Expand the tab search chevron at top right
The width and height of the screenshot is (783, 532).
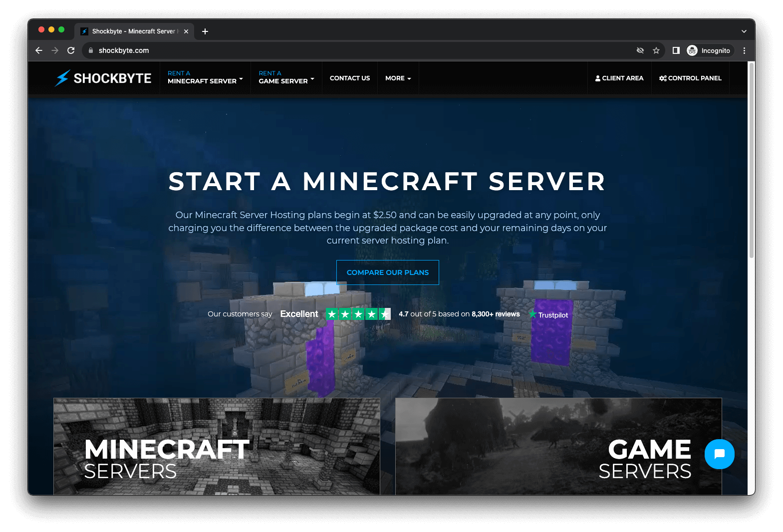[x=744, y=31]
